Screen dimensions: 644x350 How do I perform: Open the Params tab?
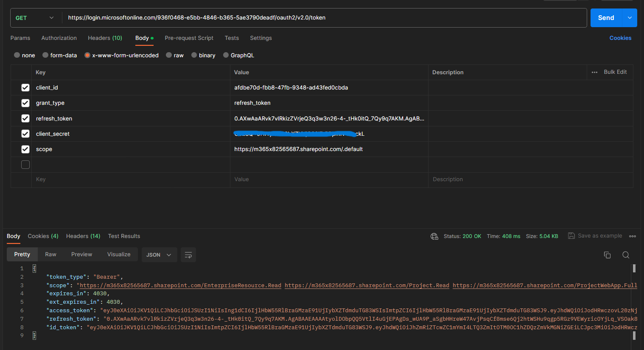point(20,38)
